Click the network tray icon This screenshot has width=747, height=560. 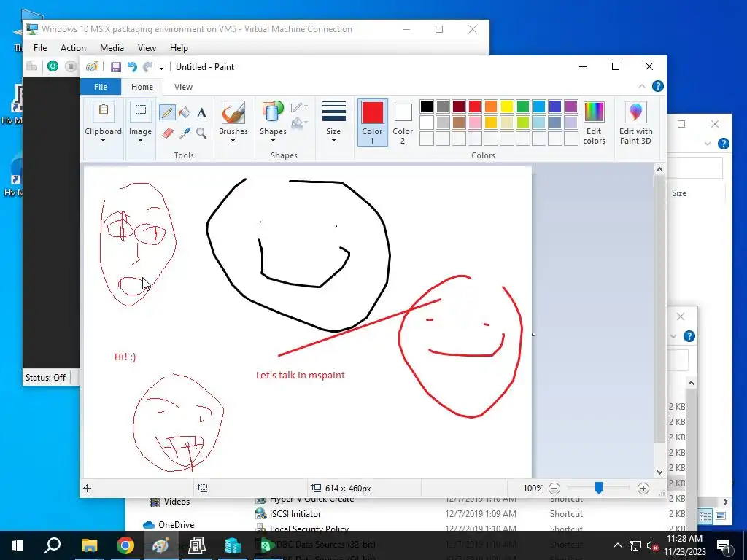pyautogui.click(x=635, y=545)
